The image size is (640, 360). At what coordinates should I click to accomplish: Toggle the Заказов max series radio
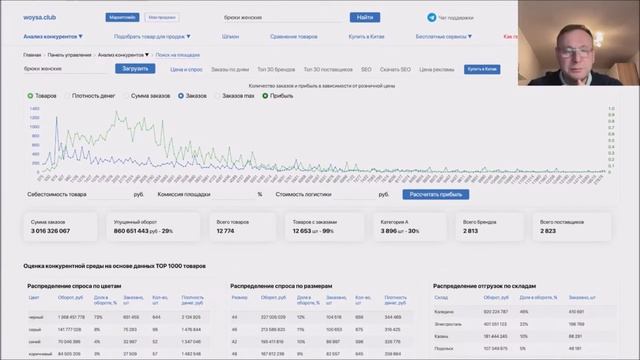point(217,96)
